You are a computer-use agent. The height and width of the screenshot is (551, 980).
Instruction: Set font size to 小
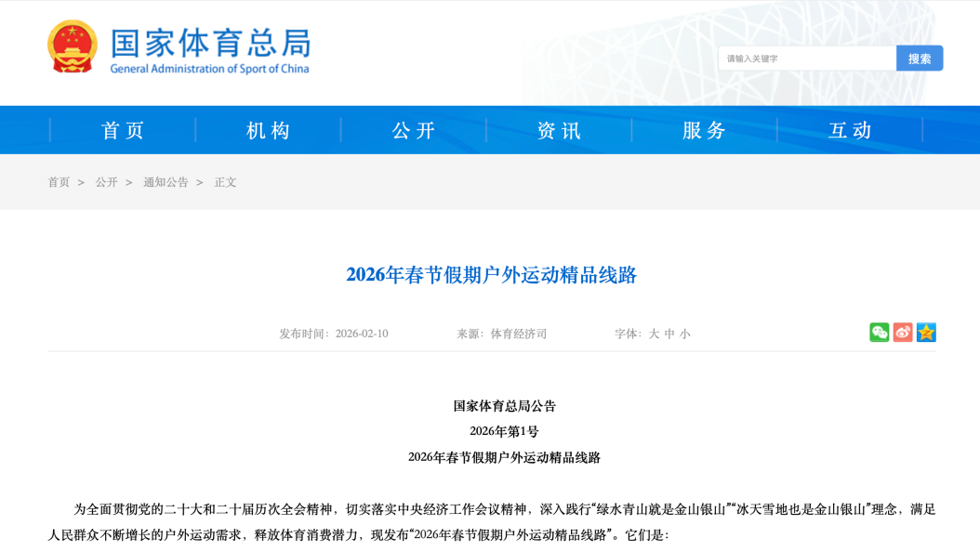click(685, 334)
